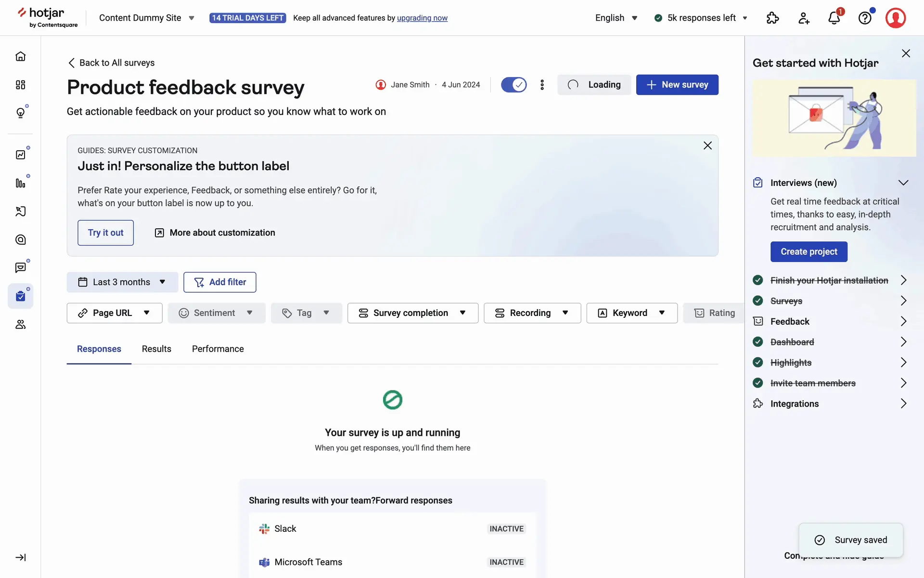This screenshot has width=924, height=578.
Task: Dismiss the survey customization guide banner
Action: pyautogui.click(x=707, y=145)
